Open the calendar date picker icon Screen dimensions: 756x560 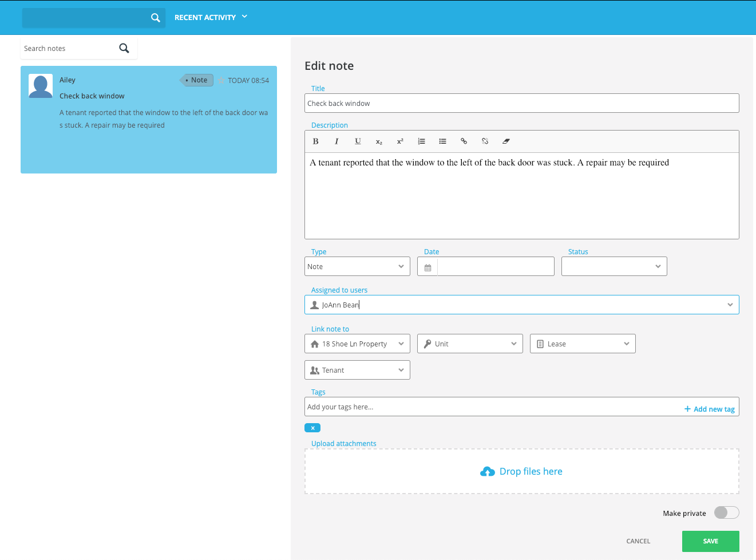pos(428,267)
